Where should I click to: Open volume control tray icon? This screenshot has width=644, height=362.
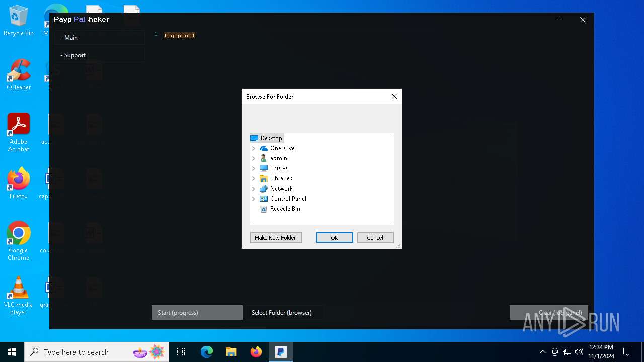[x=579, y=352]
